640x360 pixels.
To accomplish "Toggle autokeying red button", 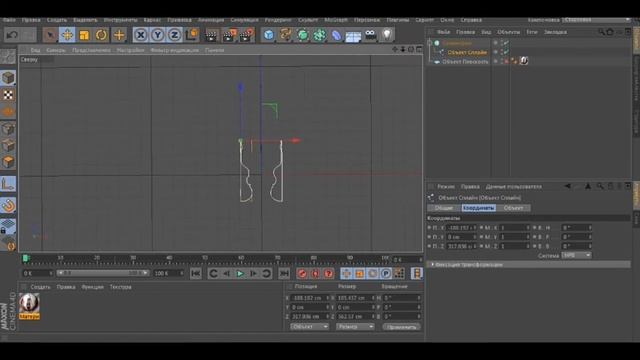I will tap(316, 273).
